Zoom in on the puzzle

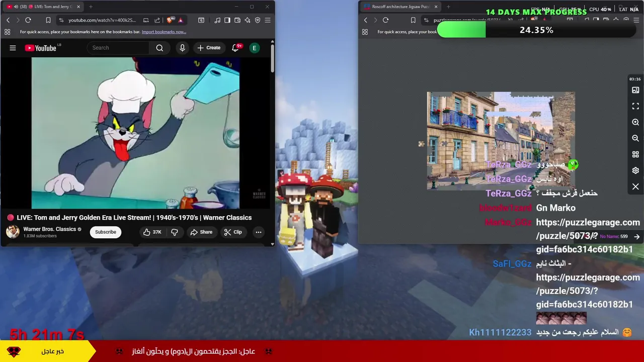click(635, 123)
